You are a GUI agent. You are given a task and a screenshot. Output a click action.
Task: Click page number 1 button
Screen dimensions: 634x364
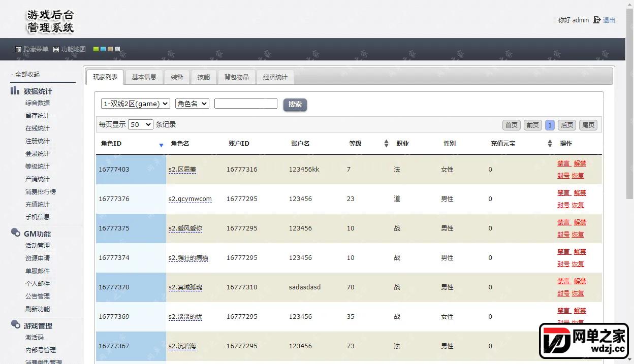point(550,125)
